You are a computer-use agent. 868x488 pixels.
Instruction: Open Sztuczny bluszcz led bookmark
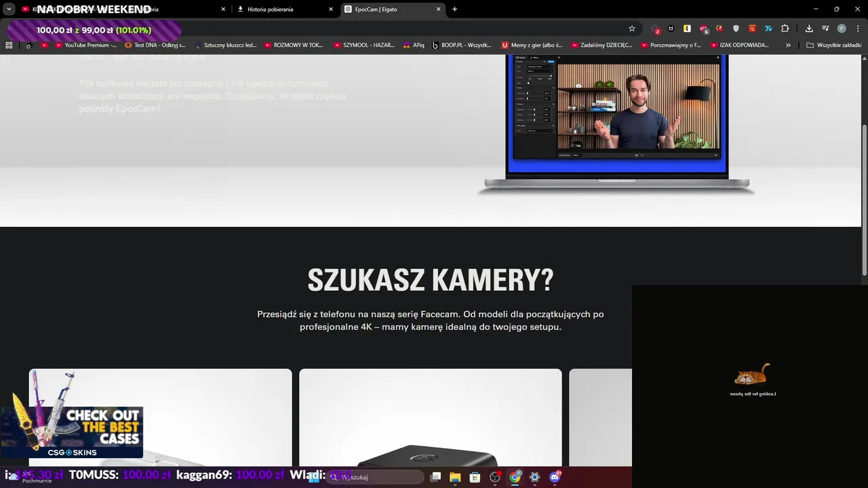pos(225,45)
